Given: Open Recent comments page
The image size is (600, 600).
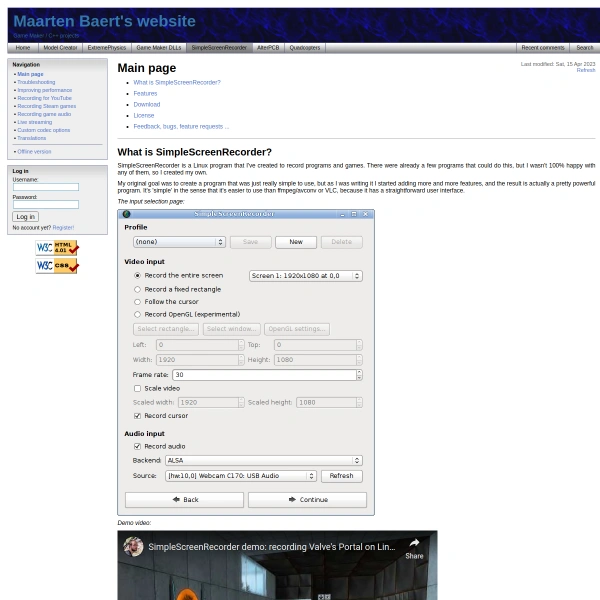Looking at the screenshot, I should [543, 48].
